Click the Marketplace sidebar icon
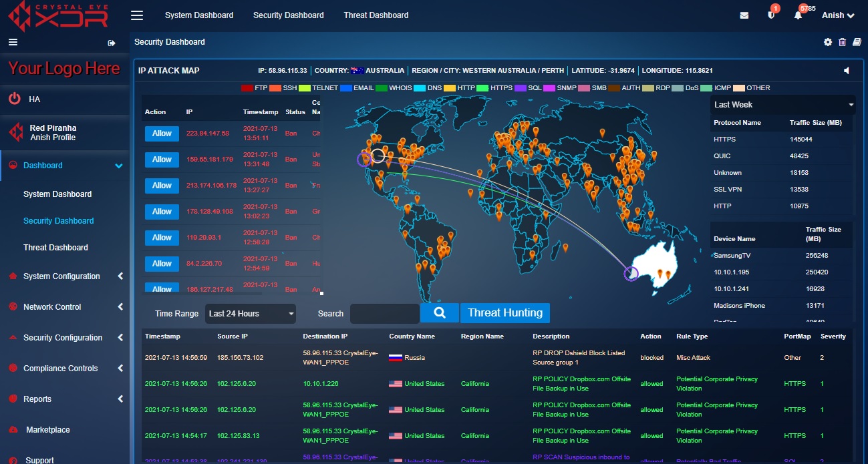 13,429
